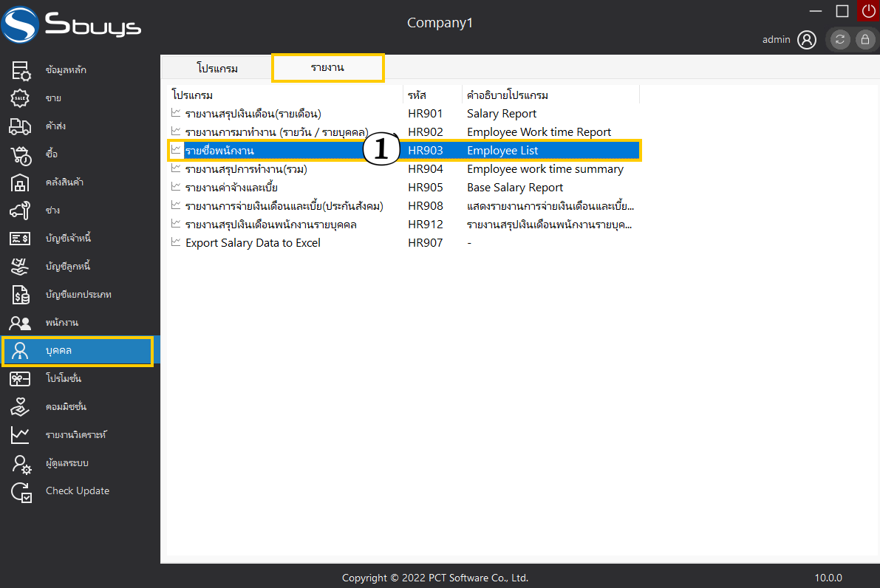The image size is (880, 588).
Task: Open the ช่าง wrench icon
Action: [20, 211]
